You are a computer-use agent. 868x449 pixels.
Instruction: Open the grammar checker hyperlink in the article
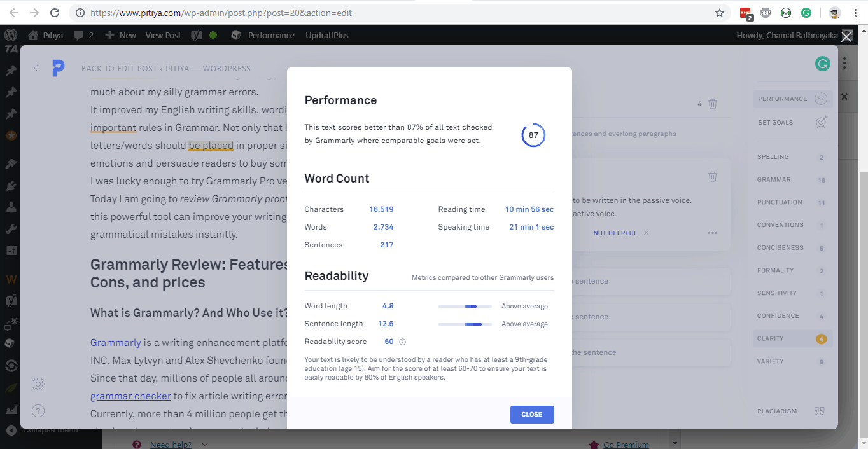click(x=130, y=396)
